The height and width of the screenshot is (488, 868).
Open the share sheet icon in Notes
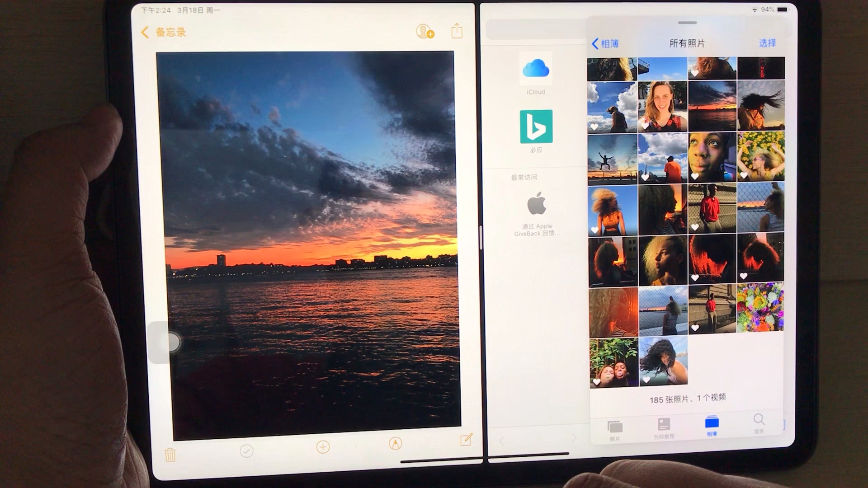pos(457,31)
